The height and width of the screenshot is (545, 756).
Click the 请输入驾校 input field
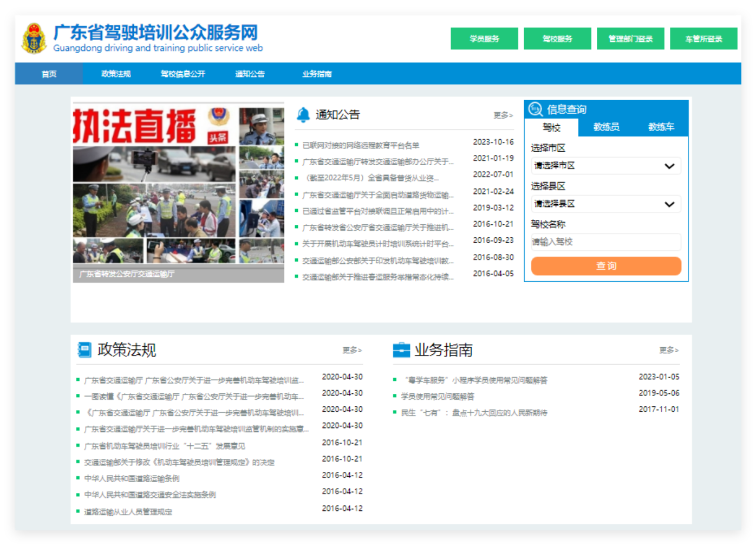605,242
